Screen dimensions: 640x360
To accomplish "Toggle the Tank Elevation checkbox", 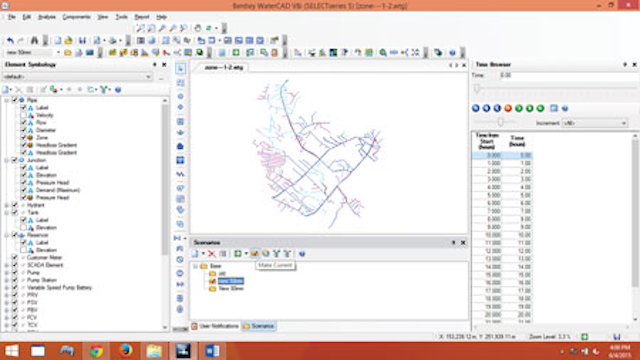I will coord(23,228).
